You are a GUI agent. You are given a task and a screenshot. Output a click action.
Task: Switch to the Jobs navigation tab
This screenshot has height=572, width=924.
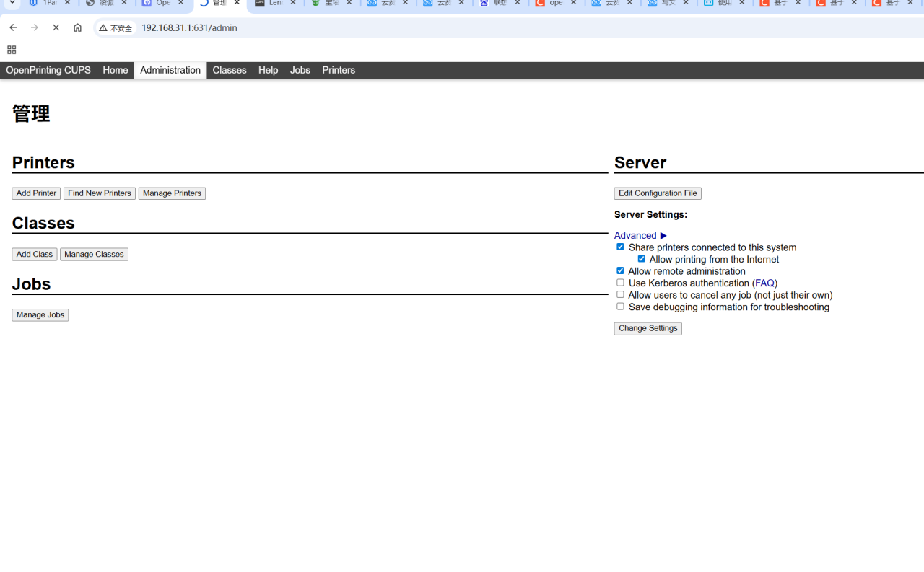pos(300,70)
